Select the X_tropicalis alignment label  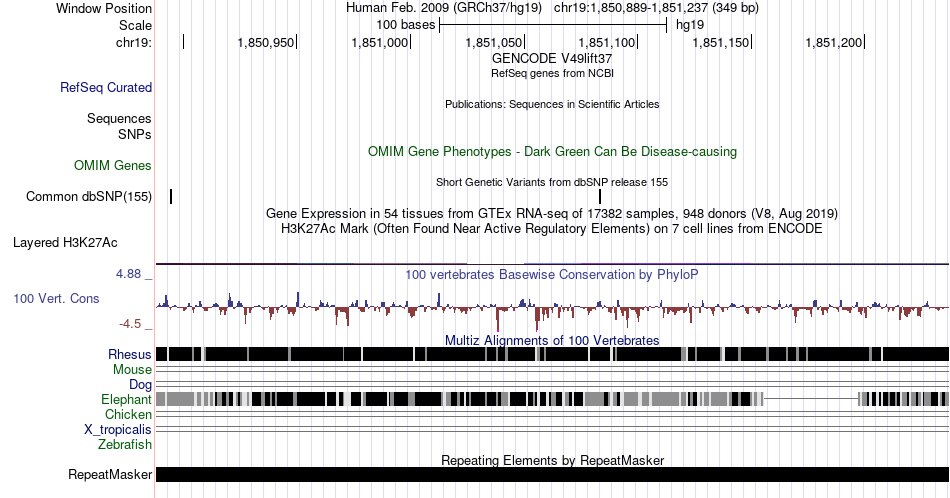[118, 430]
